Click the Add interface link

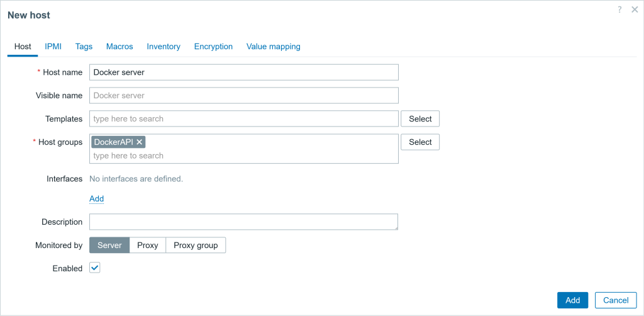pos(96,199)
